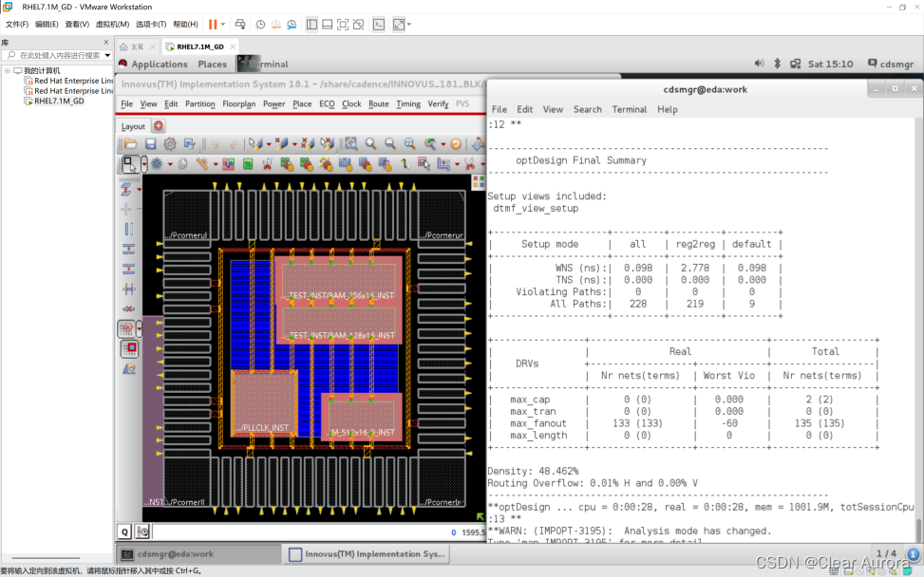Switch to cdsmgr@eda:work taskbar button
The height and width of the screenshot is (578, 924).
click(199, 554)
